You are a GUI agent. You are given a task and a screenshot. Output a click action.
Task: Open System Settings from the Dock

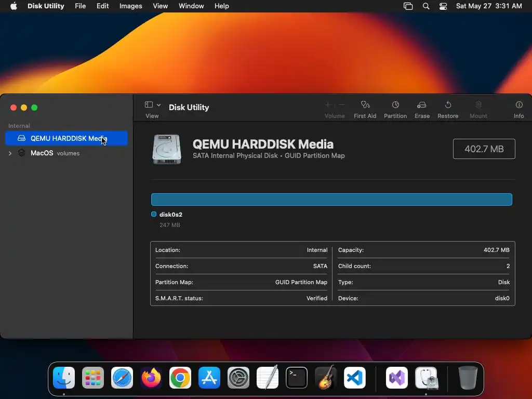click(238, 378)
